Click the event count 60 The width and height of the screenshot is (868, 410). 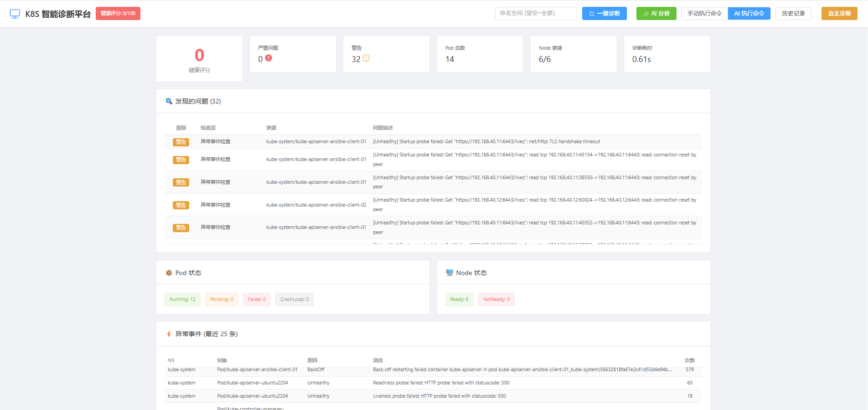click(690, 383)
